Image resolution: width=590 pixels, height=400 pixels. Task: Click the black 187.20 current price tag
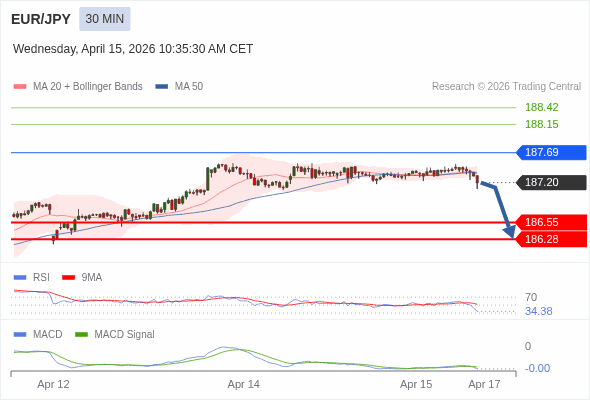click(x=551, y=183)
